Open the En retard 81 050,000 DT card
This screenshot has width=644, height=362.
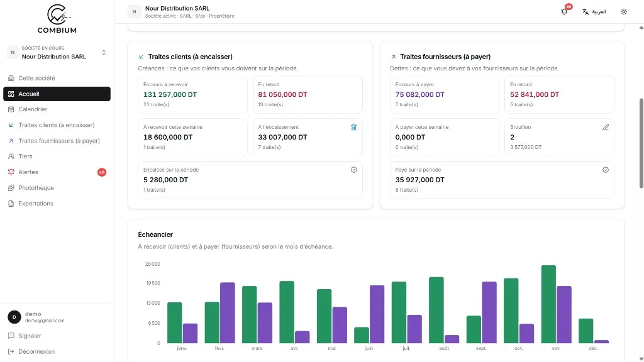308,94
